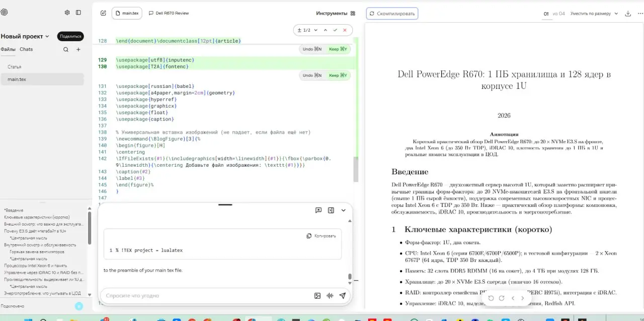Image resolution: width=644 pixels, height=321 pixels.
Task: Add a new file with plus icon
Action: 78,49
